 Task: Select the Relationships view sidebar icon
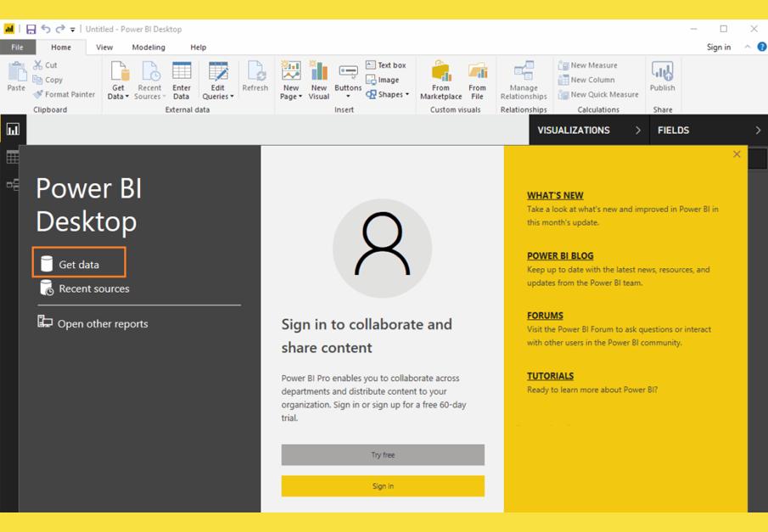click(12, 185)
